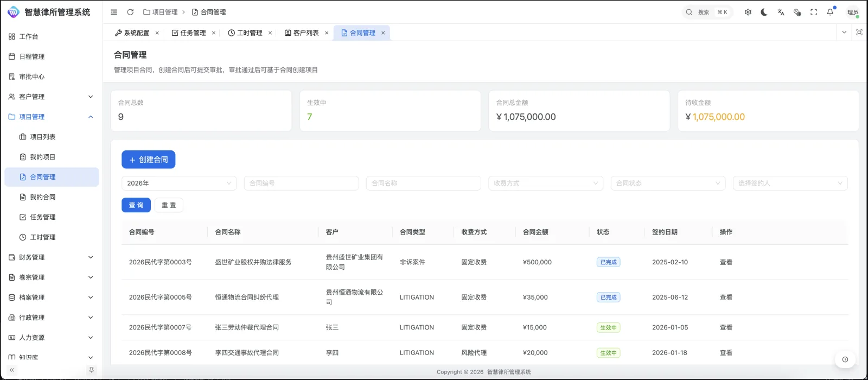Switch to the 客户列表 tab
The image size is (868, 380).
(x=302, y=33)
